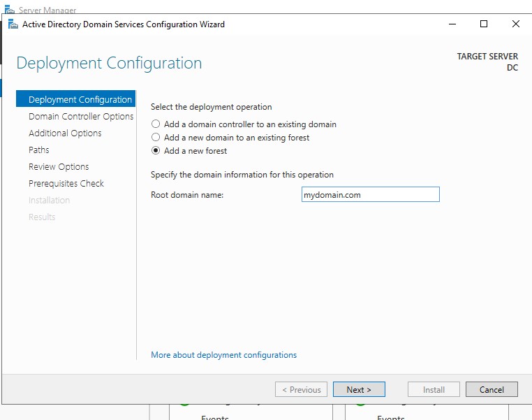Go to Prerequisites Check step

tap(66, 184)
